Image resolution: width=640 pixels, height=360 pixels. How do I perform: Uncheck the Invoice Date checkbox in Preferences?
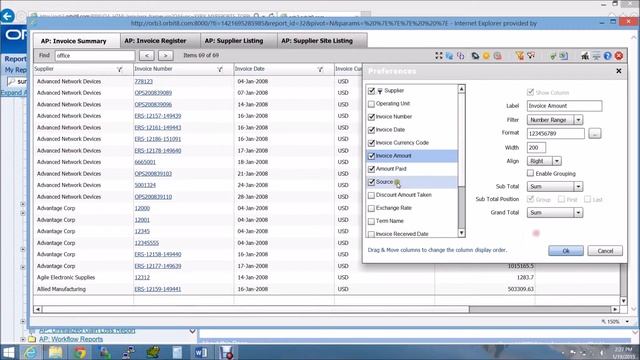pos(371,130)
